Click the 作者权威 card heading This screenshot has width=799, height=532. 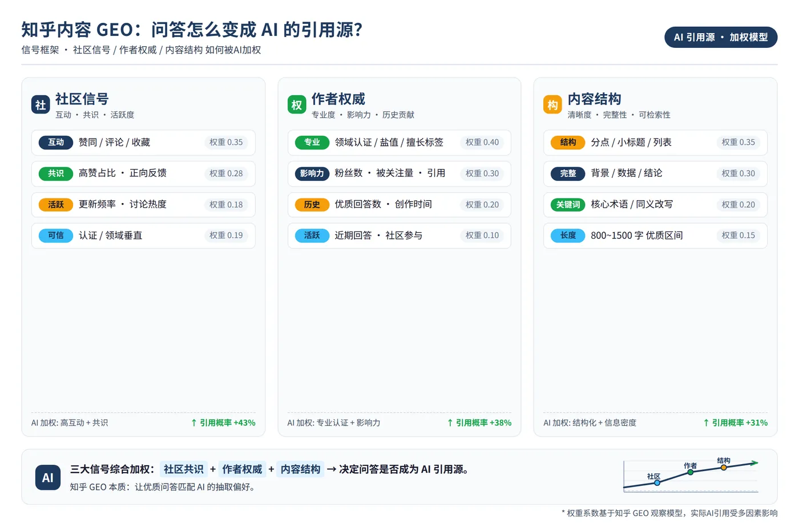[338, 99]
